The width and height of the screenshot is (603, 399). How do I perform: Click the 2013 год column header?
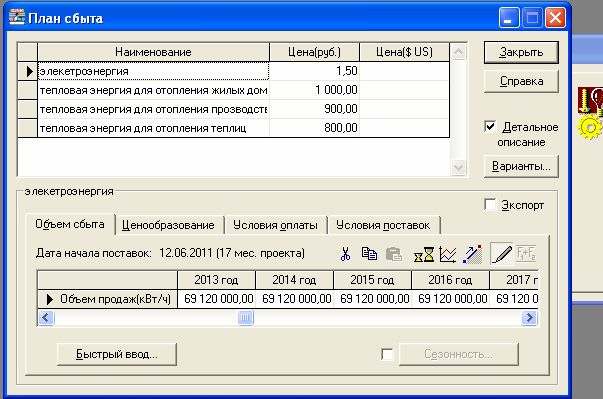pos(217,280)
